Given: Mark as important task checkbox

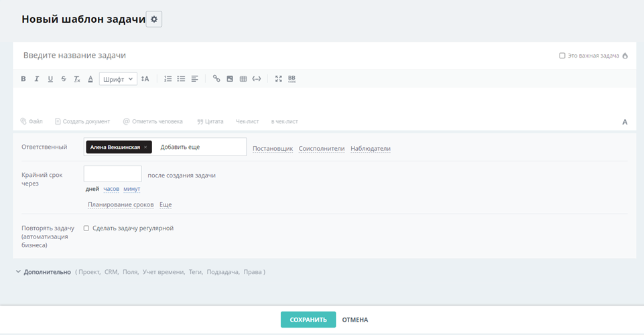Looking at the screenshot, I should (x=562, y=56).
